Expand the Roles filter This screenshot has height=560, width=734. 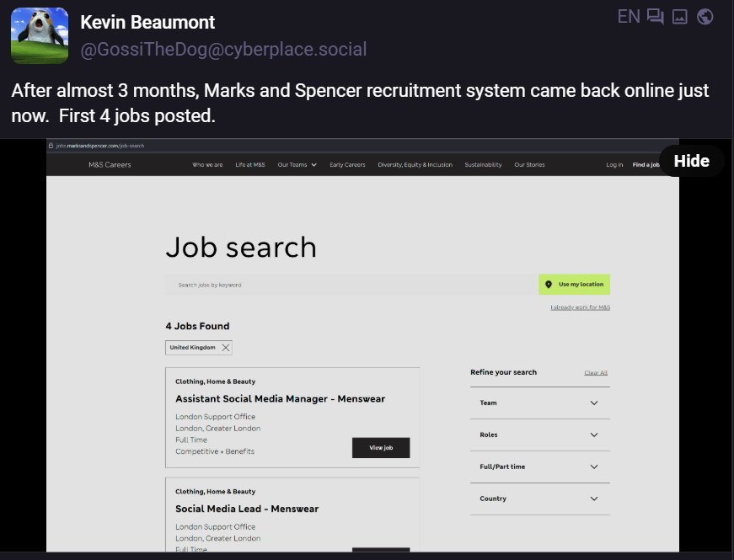coord(540,435)
